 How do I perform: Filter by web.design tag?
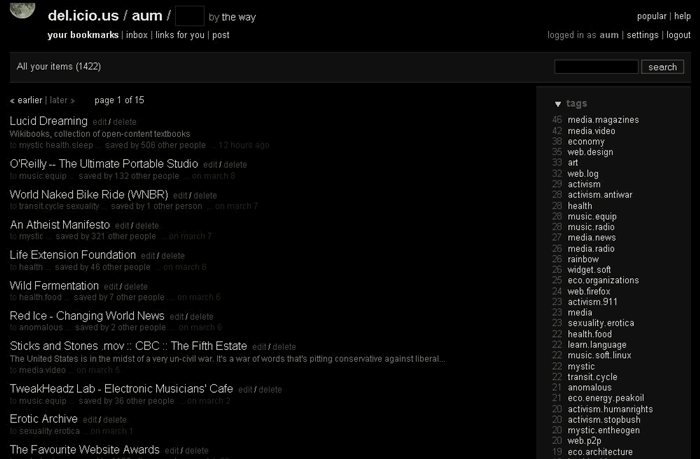[x=590, y=152]
